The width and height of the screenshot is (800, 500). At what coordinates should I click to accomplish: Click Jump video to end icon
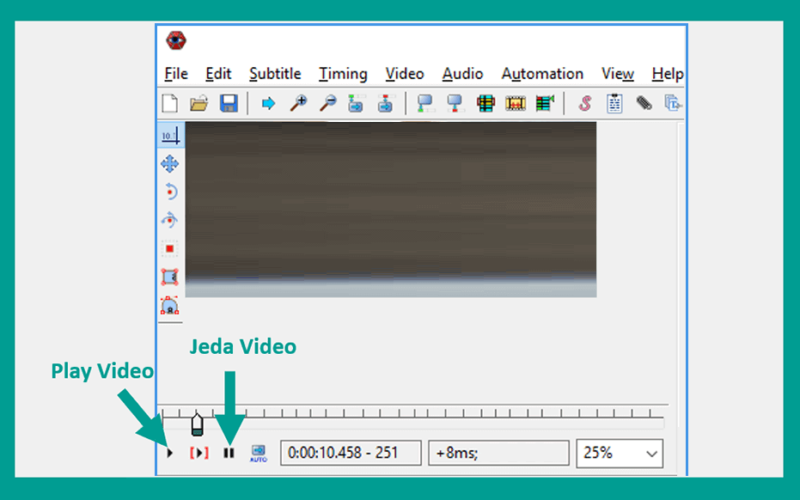[x=386, y=104]
